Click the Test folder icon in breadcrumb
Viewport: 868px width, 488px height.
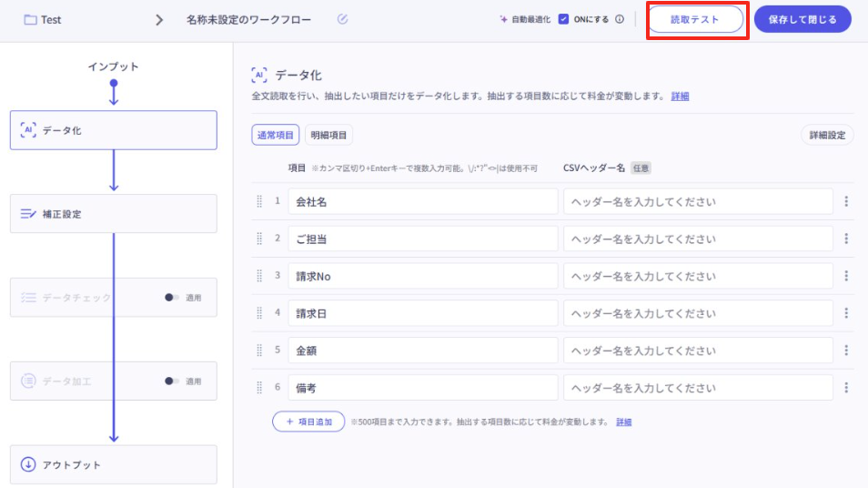click(x=30, y=19)
